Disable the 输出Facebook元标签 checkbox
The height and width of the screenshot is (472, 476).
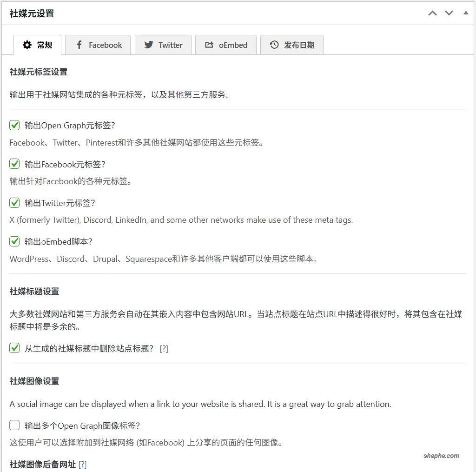[14, 164]
